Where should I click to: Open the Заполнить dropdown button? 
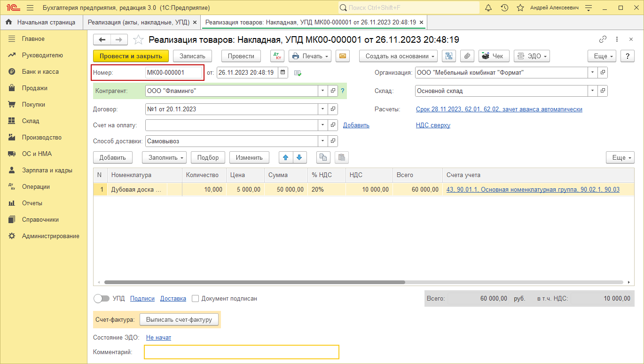coord(165,157)
